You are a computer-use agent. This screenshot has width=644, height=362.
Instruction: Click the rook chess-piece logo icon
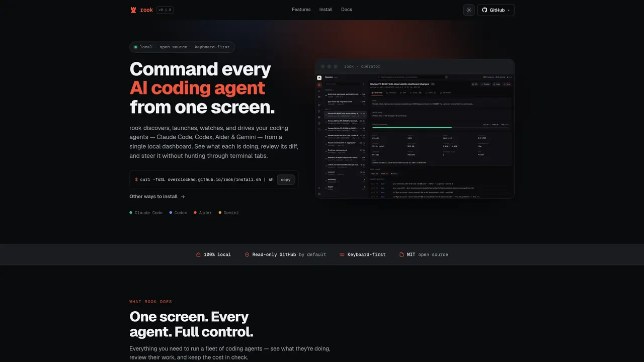(133, 10)
